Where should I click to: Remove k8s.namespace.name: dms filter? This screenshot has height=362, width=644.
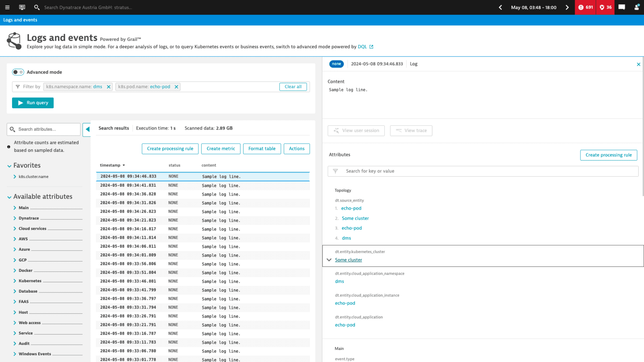pos(109,87)
